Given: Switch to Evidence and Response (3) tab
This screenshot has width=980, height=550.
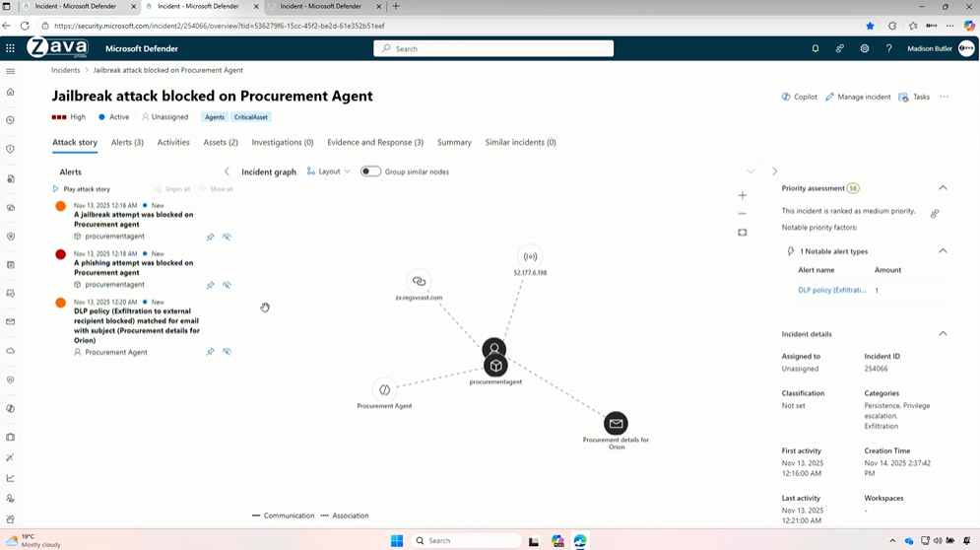Looking at the screenshot, I should 375,142.
